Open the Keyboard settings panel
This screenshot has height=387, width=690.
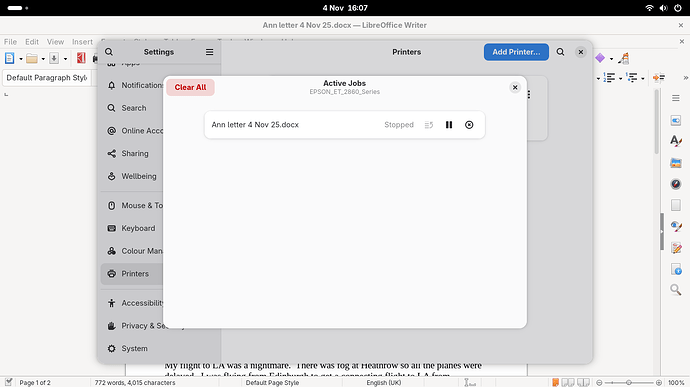132,228
